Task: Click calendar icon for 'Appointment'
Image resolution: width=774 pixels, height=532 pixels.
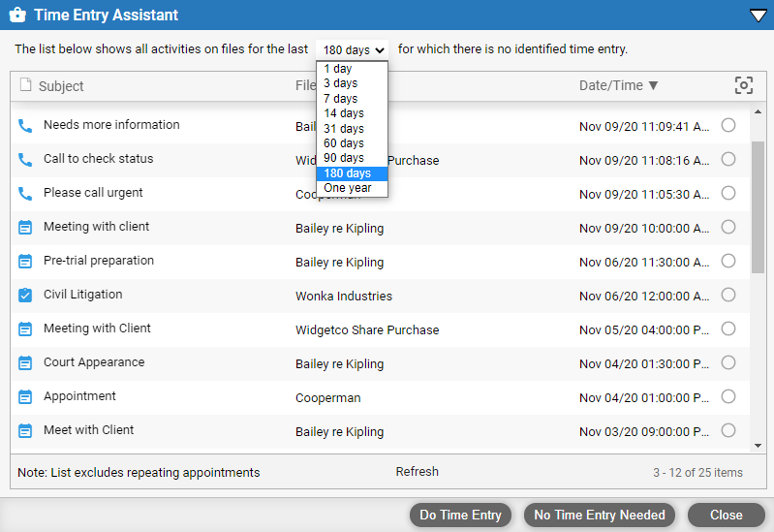Action: 25,396
